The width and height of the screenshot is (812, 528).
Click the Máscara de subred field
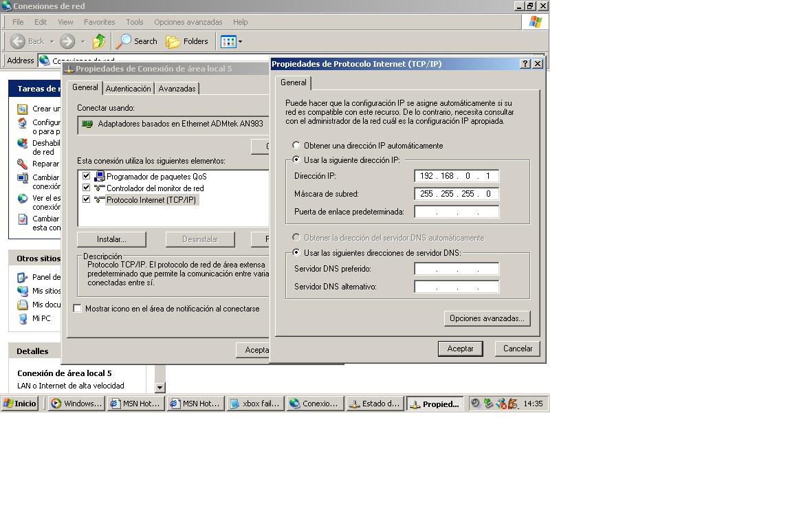point(457,194)
